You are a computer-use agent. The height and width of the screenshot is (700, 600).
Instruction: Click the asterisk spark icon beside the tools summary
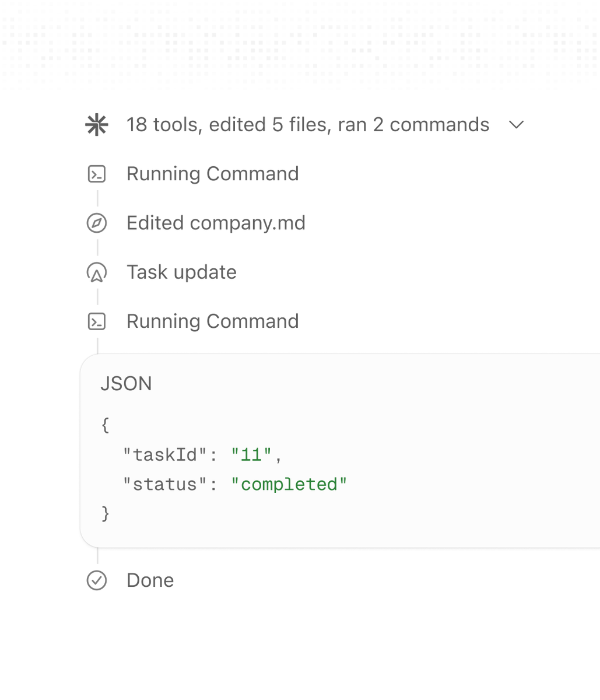pyautogui.click(x=97, y=125)
